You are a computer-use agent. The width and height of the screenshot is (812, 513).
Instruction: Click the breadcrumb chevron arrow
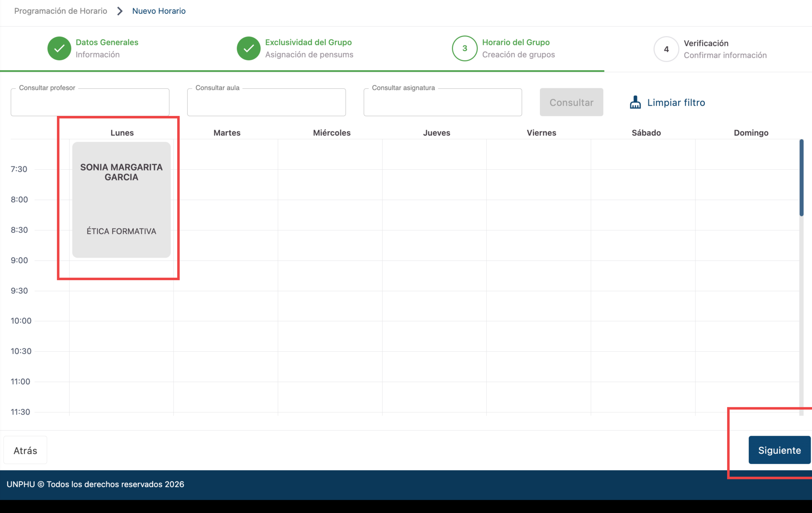tap(120, 11)
